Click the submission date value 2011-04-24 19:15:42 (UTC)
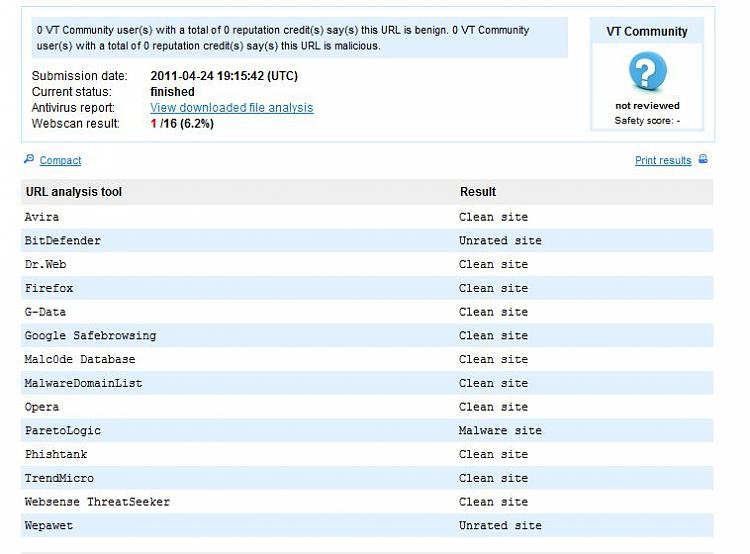750x554 pixels. pyautogui.click(x=224, y=76)
